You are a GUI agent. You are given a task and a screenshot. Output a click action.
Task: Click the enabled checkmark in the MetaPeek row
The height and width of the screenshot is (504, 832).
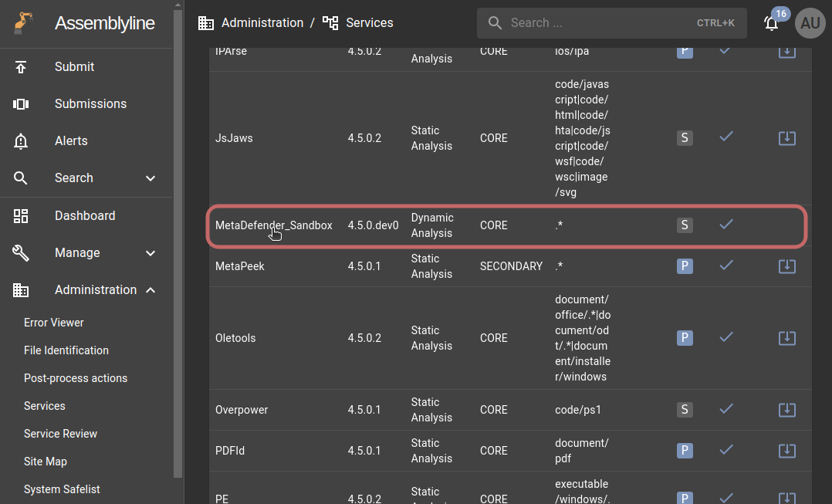point(726,265)
